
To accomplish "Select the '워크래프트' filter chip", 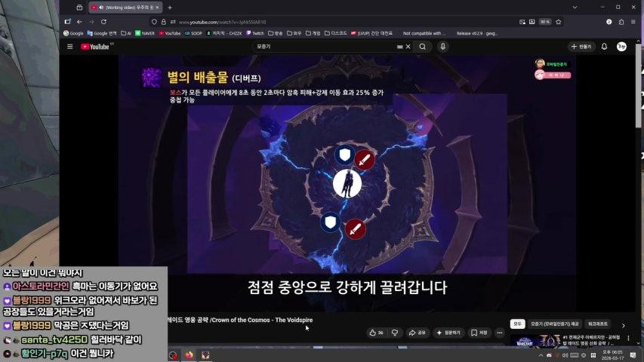I will click(x=598, y=324).
